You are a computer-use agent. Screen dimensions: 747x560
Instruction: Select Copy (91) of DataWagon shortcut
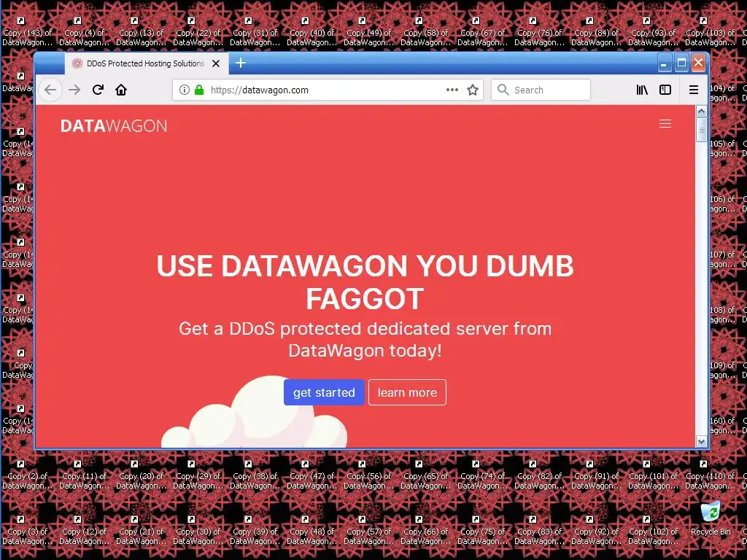(x=597, y=475)
